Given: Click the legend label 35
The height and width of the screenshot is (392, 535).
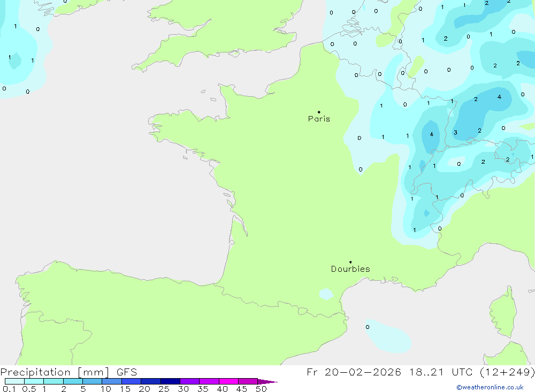Looking at the screenshot, I should [203, 389].
